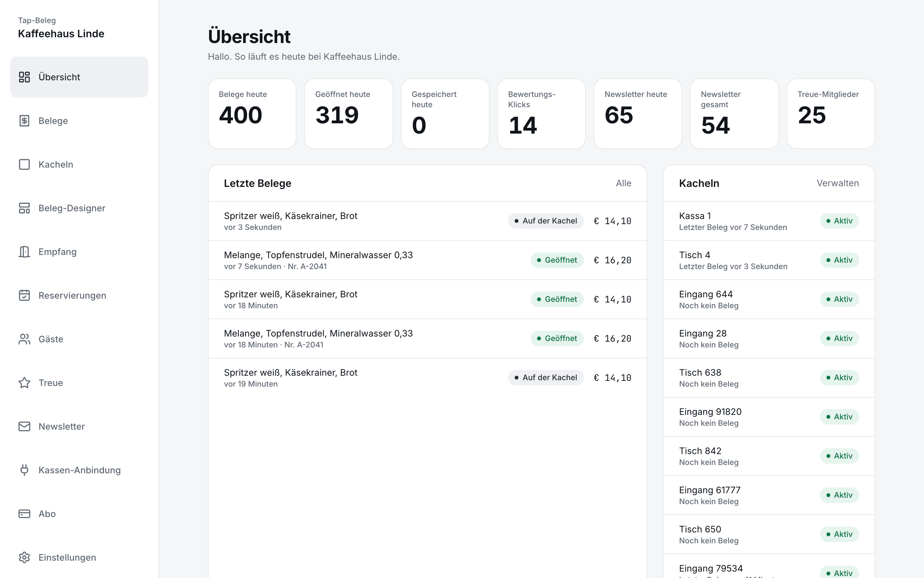Open the receipt vor 7 Sekunden Nr. A-2041

point(428,260)
